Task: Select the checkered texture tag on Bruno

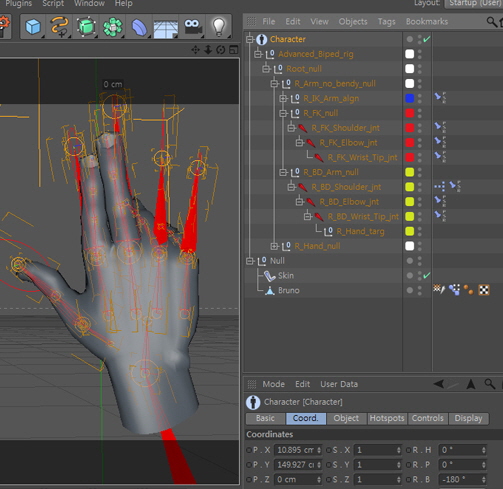Action: coord(484,290)
